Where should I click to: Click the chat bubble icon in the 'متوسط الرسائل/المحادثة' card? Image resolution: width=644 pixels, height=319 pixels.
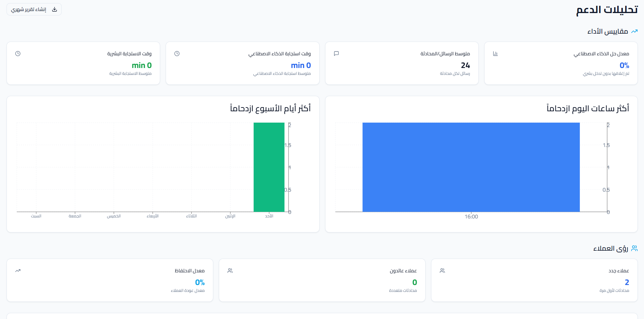(336, 54)
